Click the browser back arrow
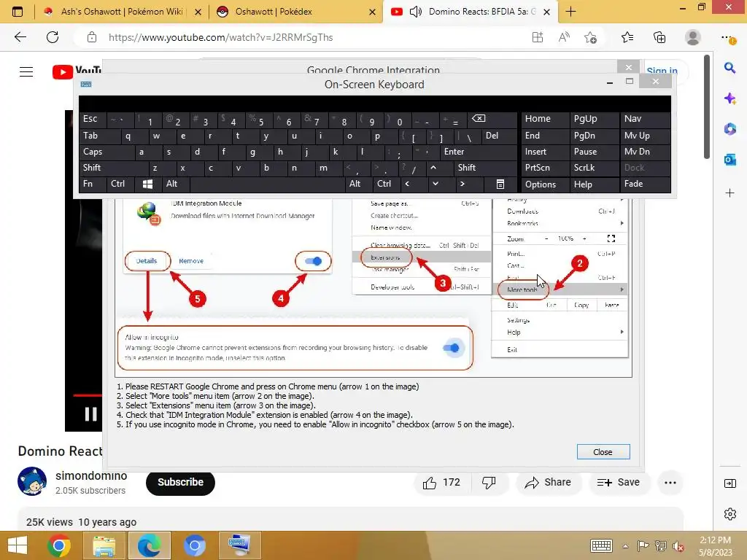Image resolution: width=747 pixels, height=560 pixels. tap(20, 37)
